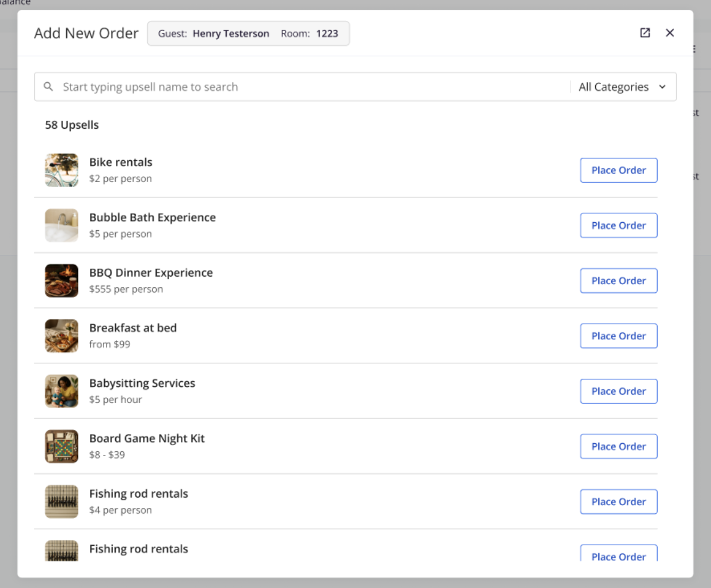Open the Bike rentals thumbnail image
The width and height of the screenshot is (711, 588).
tap(62, 170)
